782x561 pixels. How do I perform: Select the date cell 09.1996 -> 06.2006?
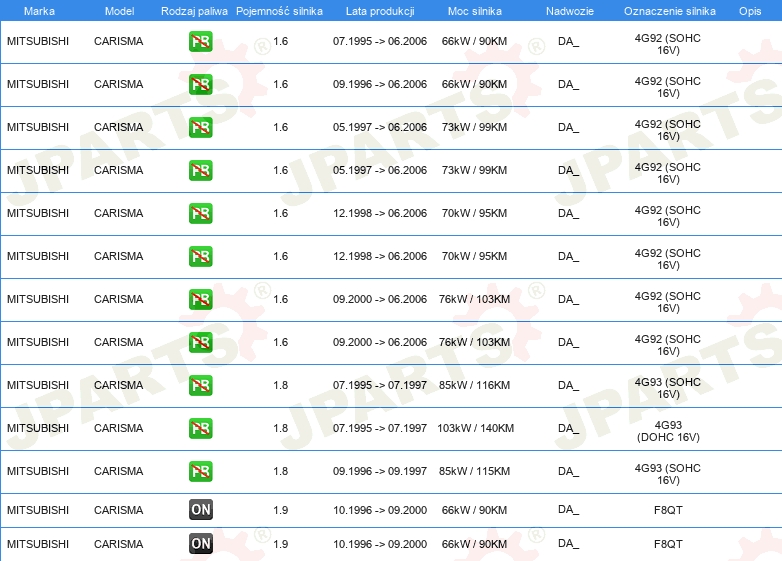coord(380,84)
